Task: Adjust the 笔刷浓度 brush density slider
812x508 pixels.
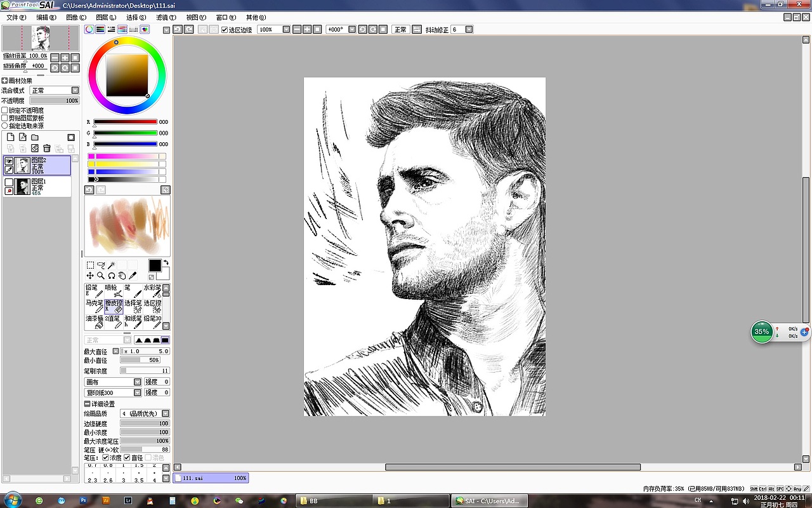Action: pyautogui.click(x=145, y=371)
